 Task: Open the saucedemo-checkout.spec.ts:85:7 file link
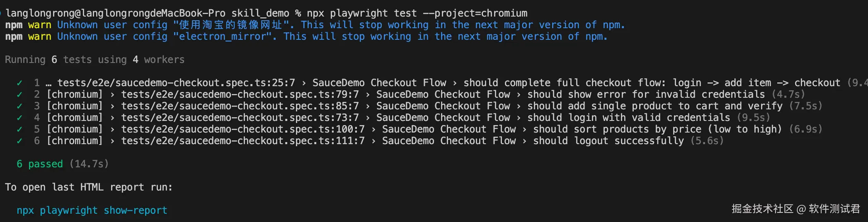[240, 106]
